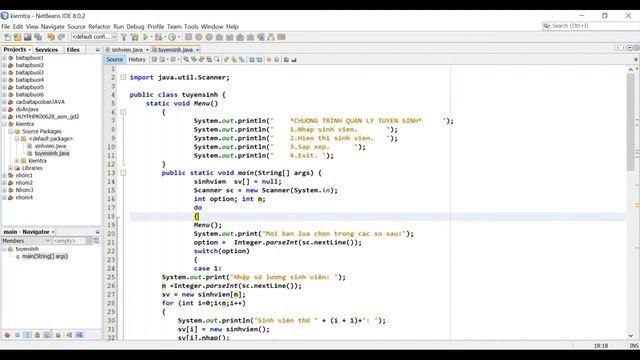This screenshot has width=640, height=360.
Task: Toggle Show Static Members filter in Navigator
Action: 27,335
